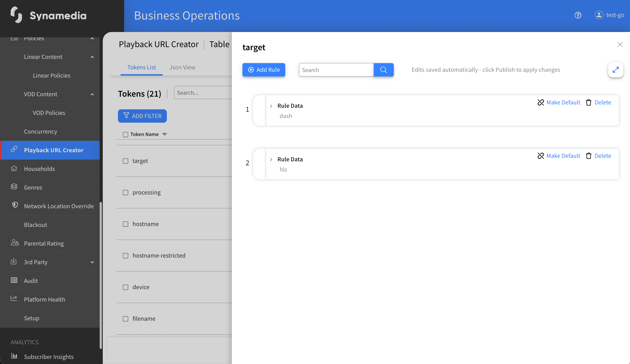Expand Rule Data chevron for dash rule
The image size is (630, 364).
(271, 106)
